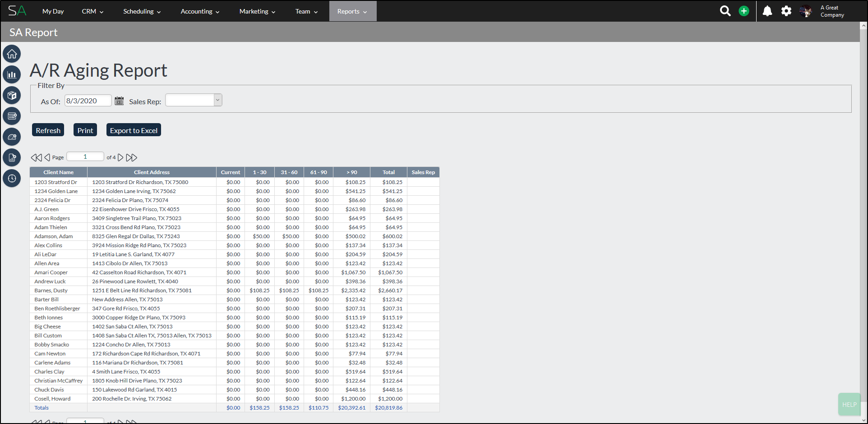The image size is (868, 424).
Task: Expand the Accounting menu
Action: pos(200,11)
